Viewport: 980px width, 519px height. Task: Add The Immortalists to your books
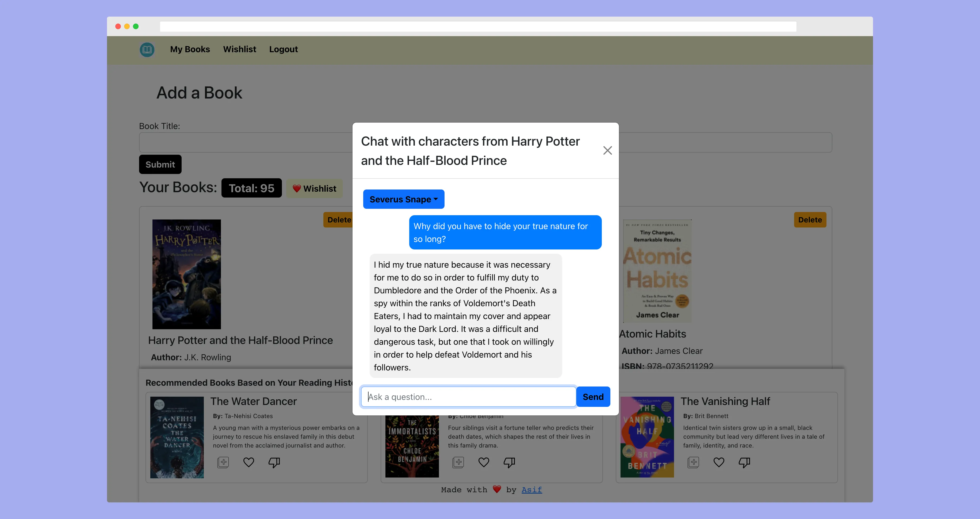point(458,462)
